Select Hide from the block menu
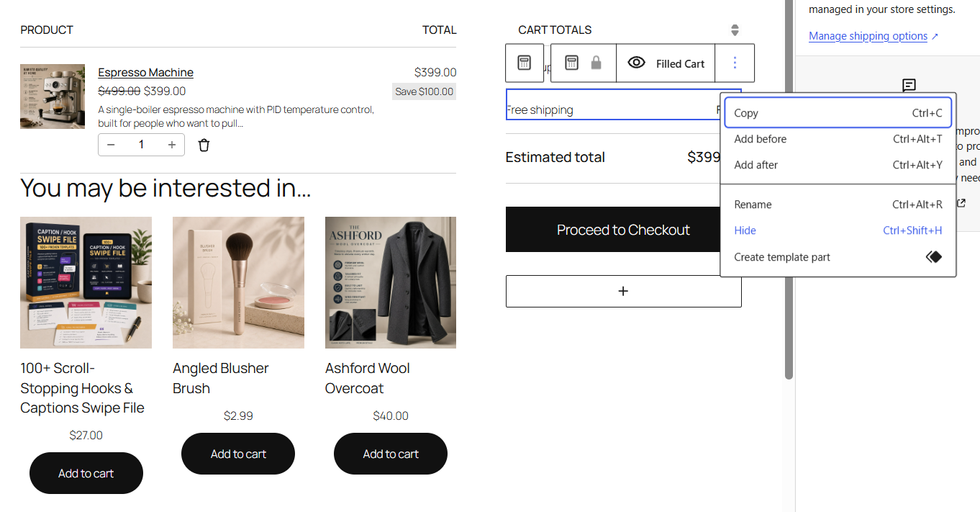Screen dimensions: 980x512 tap(838, 230)
